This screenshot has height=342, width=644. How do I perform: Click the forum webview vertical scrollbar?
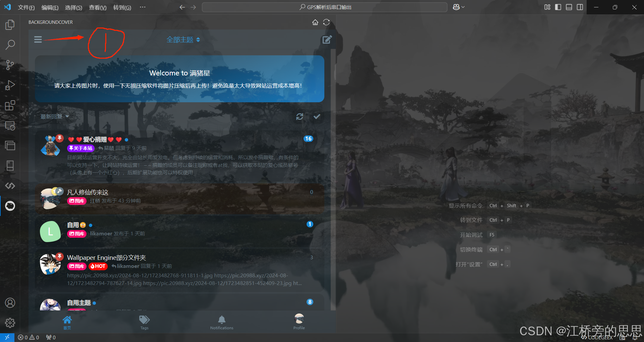point(333,179)
